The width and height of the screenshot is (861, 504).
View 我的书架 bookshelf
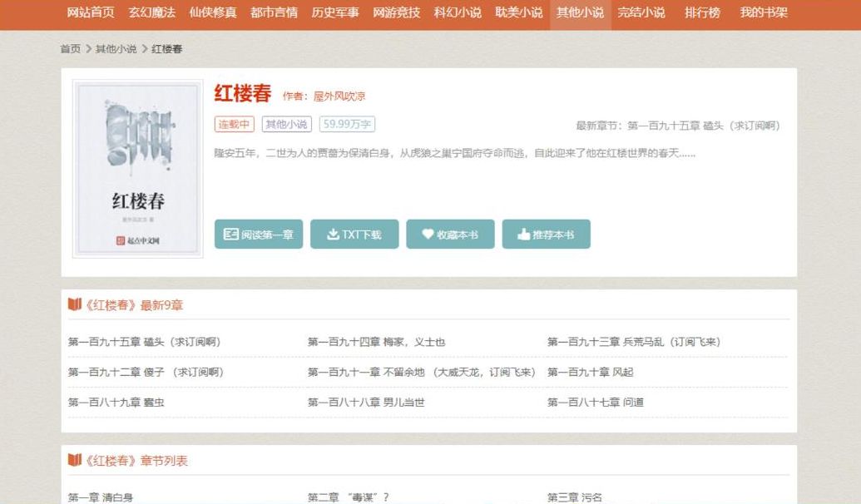click(x=764, y=12)
